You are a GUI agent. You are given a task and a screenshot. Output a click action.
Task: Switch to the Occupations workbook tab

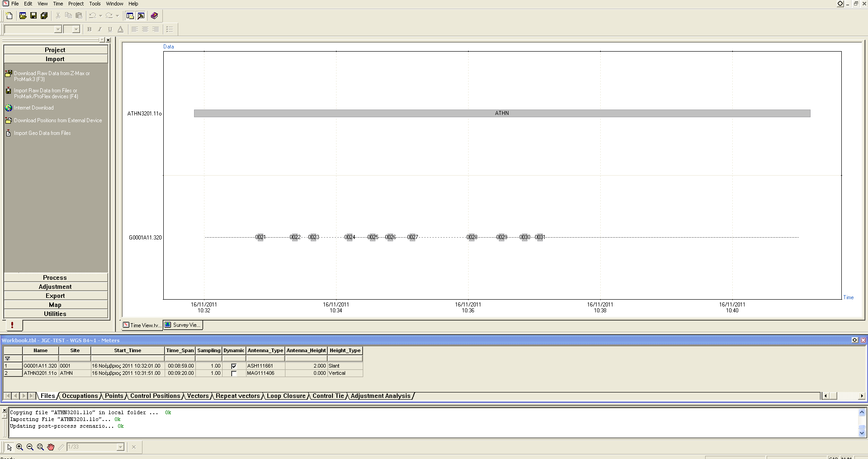pos(80,396)
